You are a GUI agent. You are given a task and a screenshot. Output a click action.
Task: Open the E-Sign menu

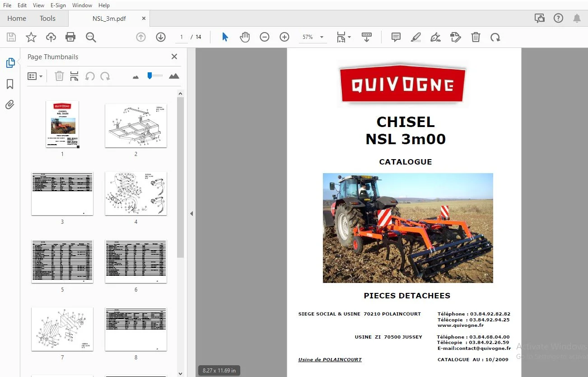click(x=58, y=5)
